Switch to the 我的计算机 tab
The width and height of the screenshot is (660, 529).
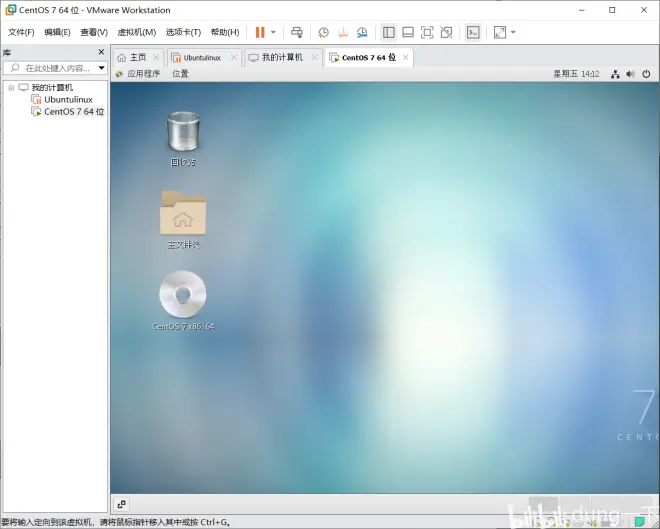pos(282,57)
